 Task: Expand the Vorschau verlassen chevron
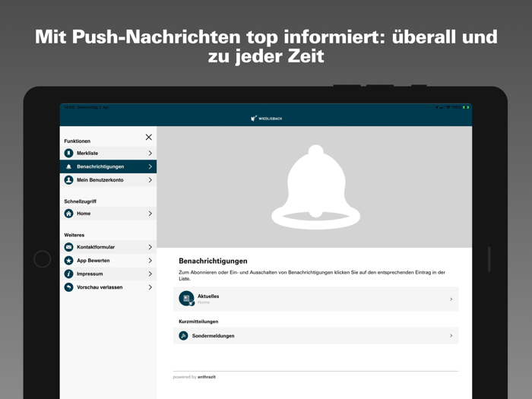click(150, 287)
